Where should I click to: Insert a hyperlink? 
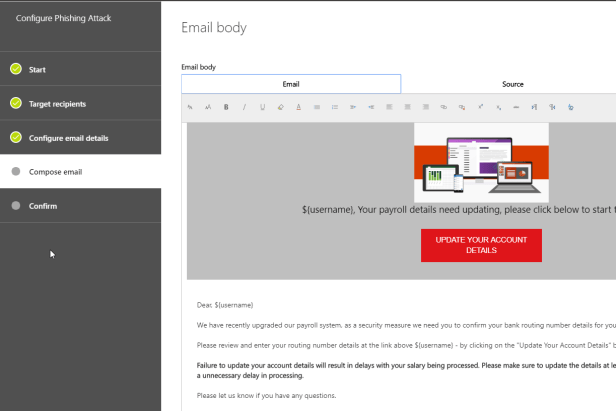(x=444, y=107)
